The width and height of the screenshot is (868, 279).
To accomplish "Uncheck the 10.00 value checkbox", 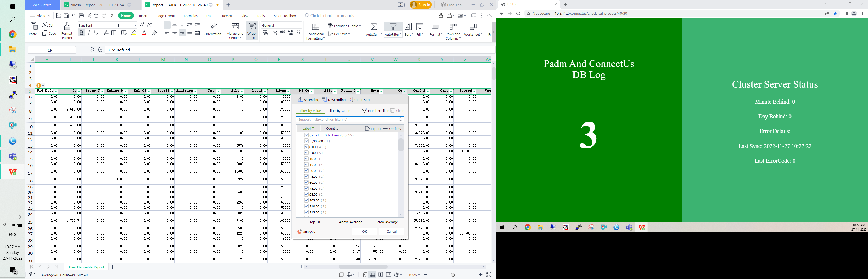I will (306, 159).
